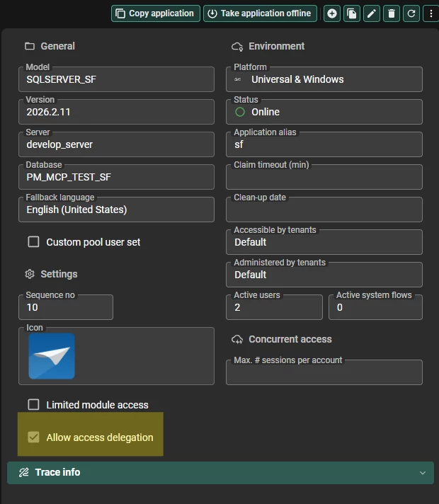Add a new record with plus icon
439x504 pixels.
point(332,13)
